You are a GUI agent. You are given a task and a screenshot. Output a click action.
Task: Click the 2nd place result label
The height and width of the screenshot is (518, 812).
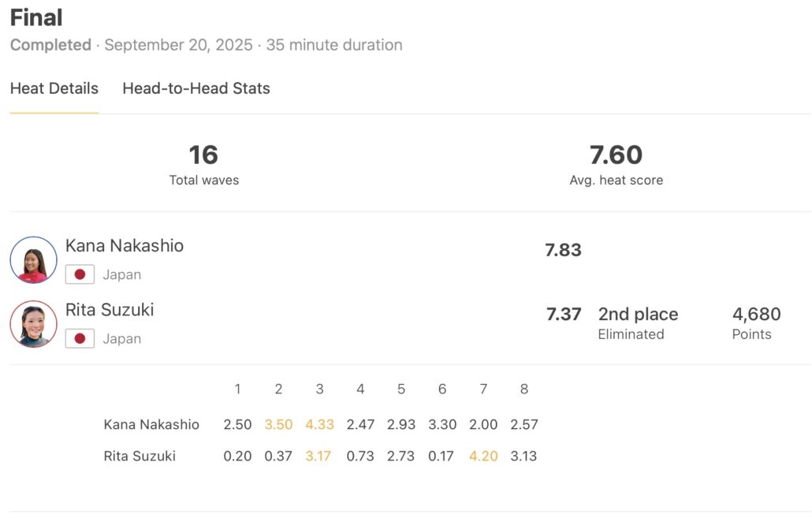638,314
